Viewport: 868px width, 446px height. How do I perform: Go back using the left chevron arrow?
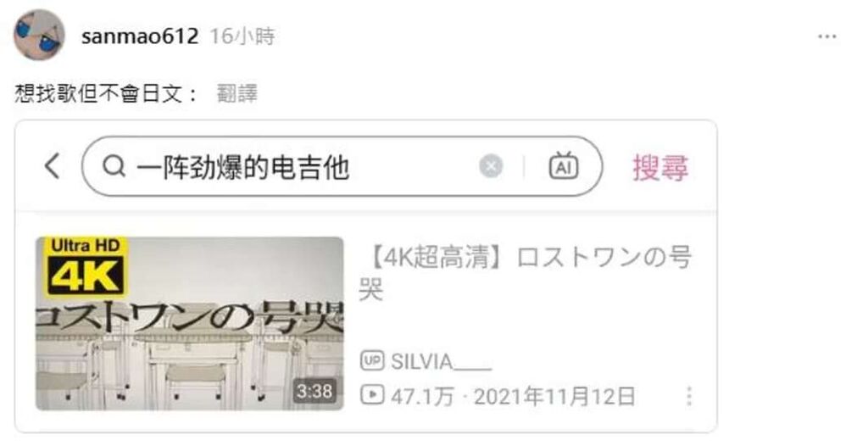click(x=53, y=166)
